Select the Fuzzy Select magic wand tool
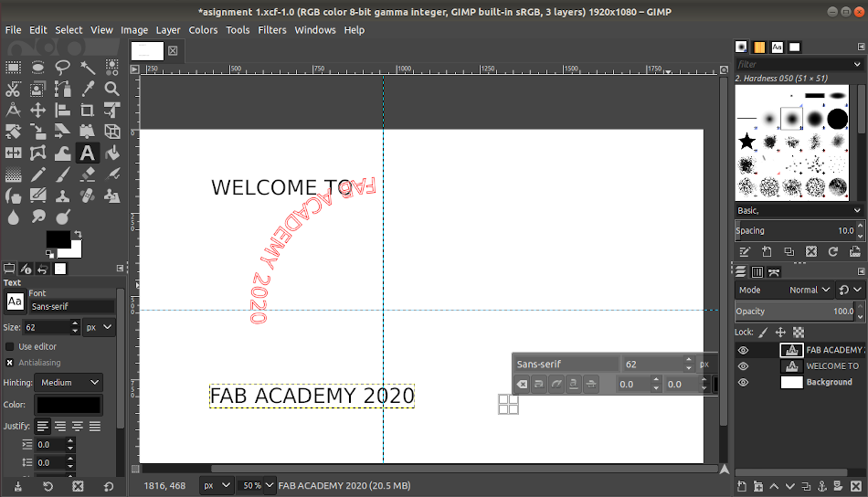Image resolution: width=868 pixels, height=497 pixels. coord(88,68)
